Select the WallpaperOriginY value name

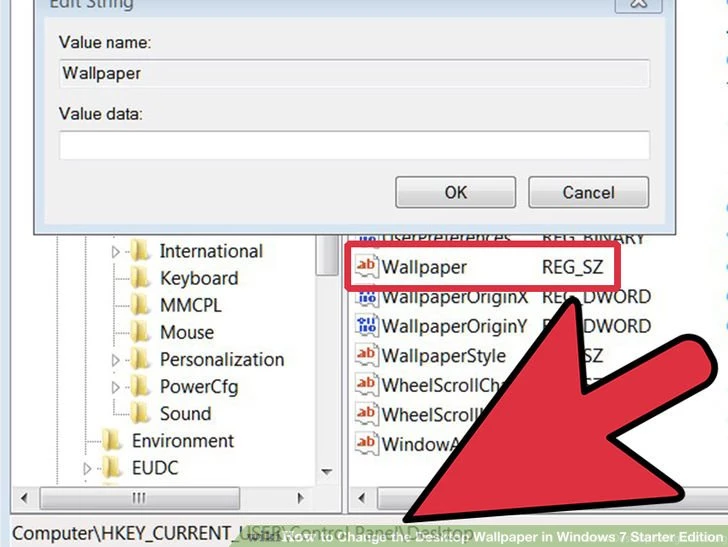(455, 326)
